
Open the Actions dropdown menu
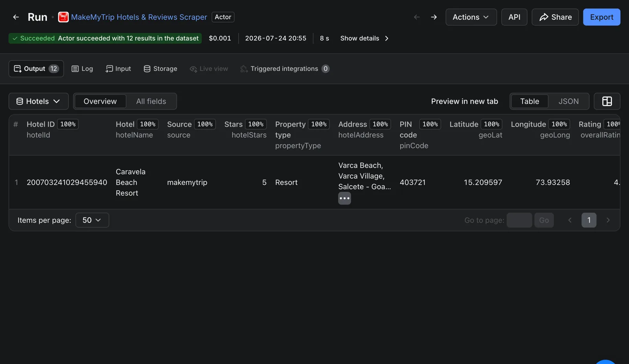click(471, 17)
